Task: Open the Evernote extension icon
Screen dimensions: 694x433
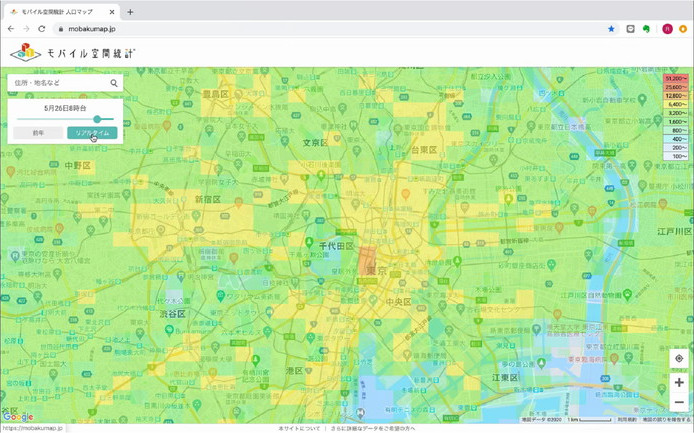Action: point(647,29)
